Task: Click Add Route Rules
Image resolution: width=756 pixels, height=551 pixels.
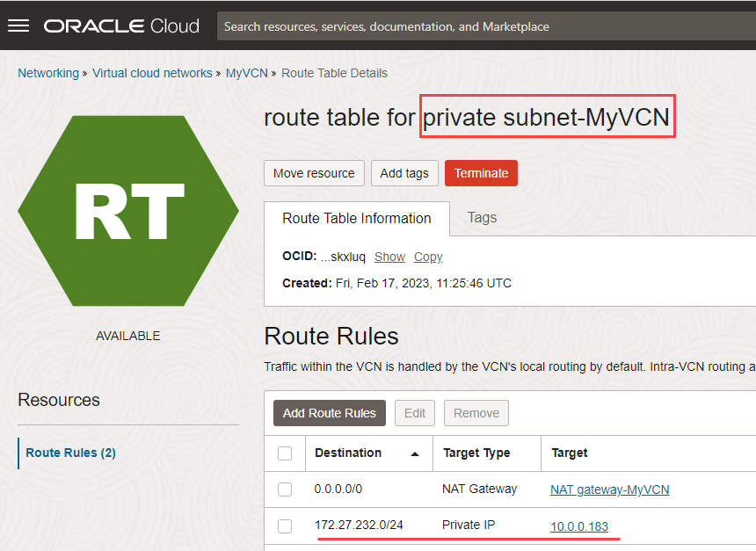Action: click(329, 412)
